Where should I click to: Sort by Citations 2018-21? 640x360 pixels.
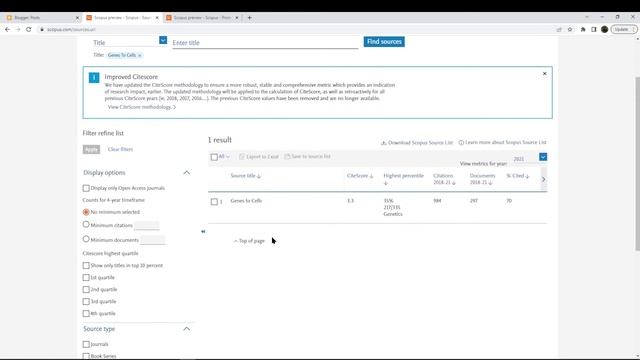(x=444, y=179)
